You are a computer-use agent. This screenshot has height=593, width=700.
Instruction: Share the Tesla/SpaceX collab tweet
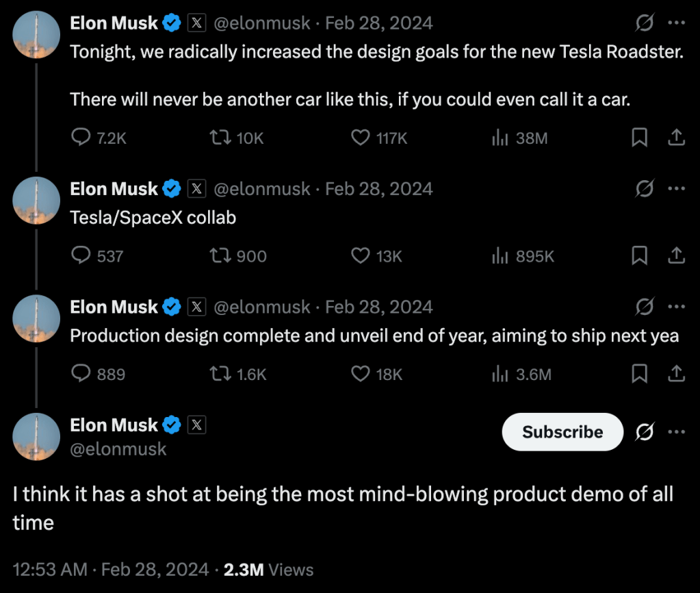pos(676,256)
